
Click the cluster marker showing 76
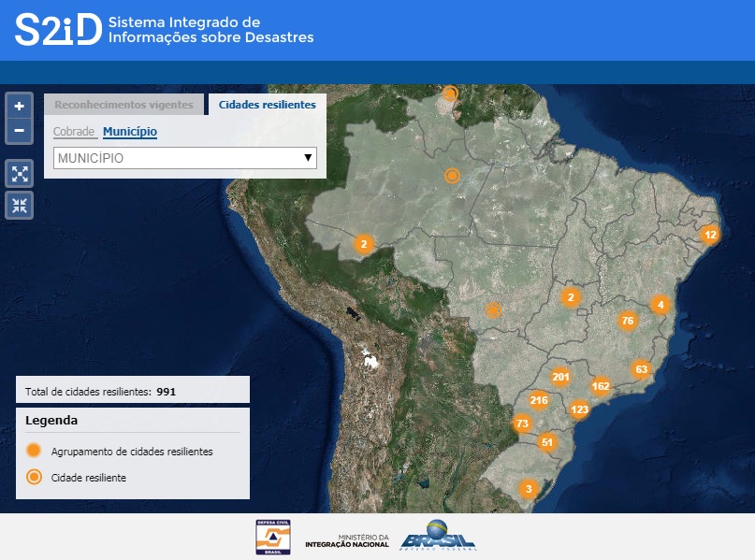(x=628, y=321)
